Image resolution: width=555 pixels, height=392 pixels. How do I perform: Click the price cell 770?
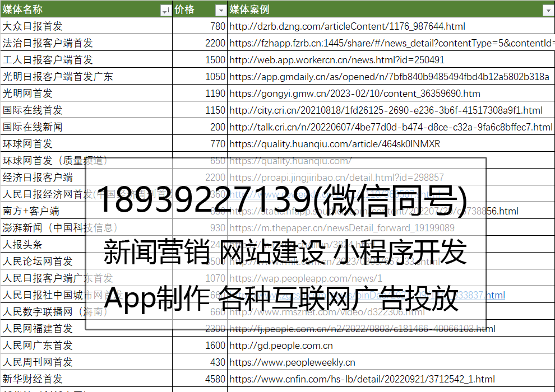(200, 143)
